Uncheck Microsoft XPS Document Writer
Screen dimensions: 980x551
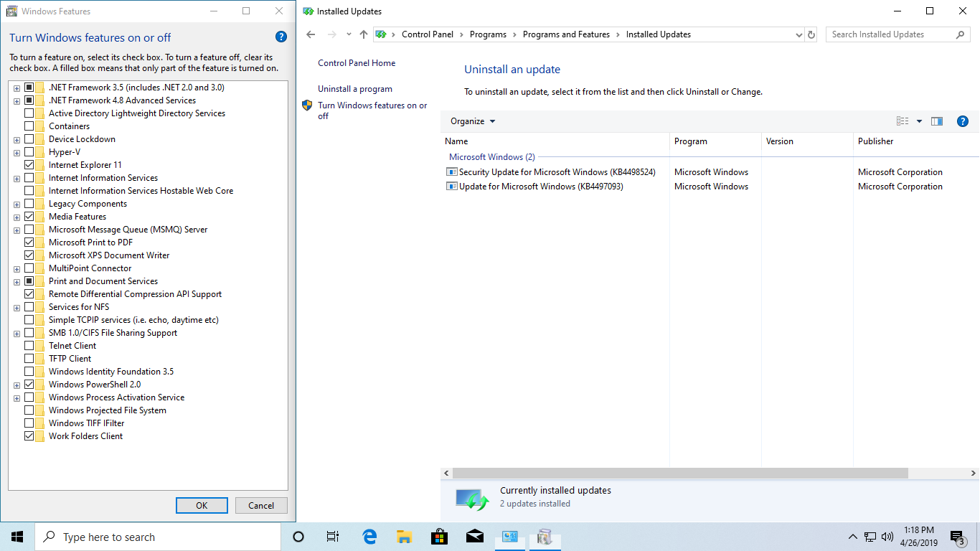[29, 255]
